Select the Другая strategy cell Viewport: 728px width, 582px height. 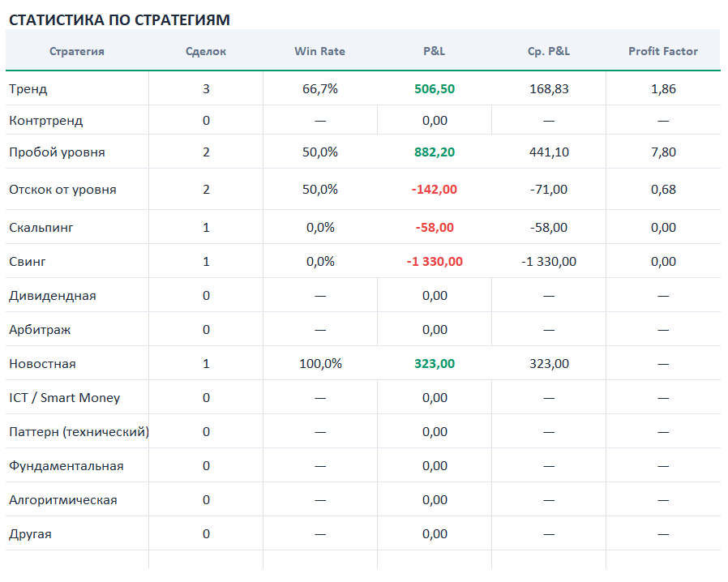click(x=77, y=533)
